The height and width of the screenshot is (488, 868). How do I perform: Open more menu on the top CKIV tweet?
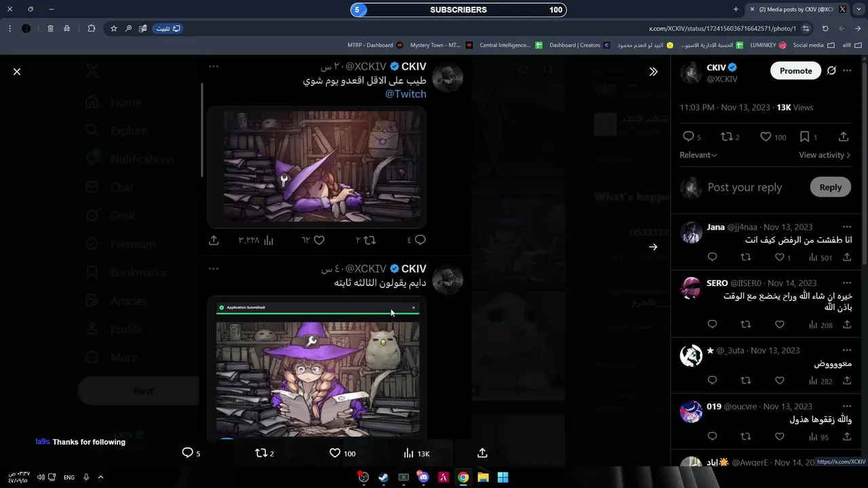click(214, 66)
